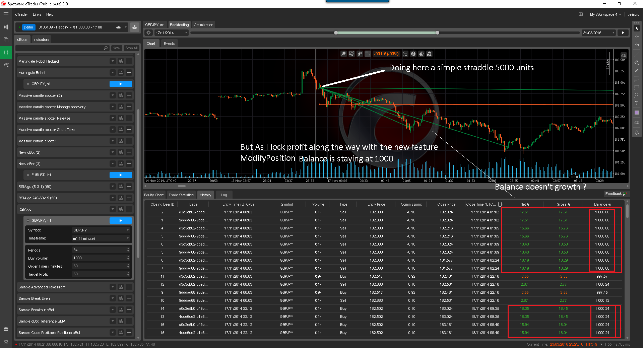The height and width of the screenshot is (349, 644).
Task: Switch to the Indicators tab
Action: (x=41, y=40)
